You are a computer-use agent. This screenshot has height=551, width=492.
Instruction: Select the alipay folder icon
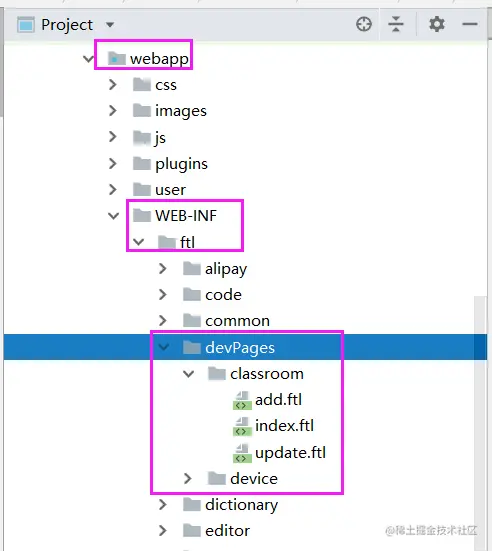point(192,268)
